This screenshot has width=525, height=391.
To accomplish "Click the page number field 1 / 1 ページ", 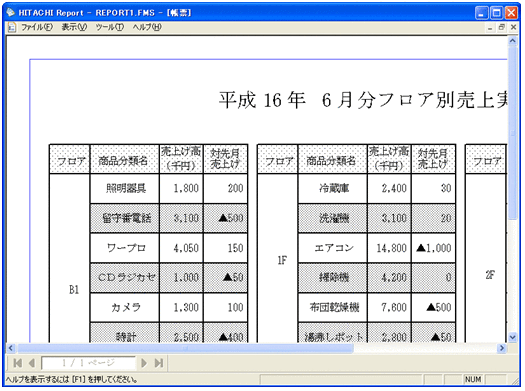I will (x=88, y=363).
